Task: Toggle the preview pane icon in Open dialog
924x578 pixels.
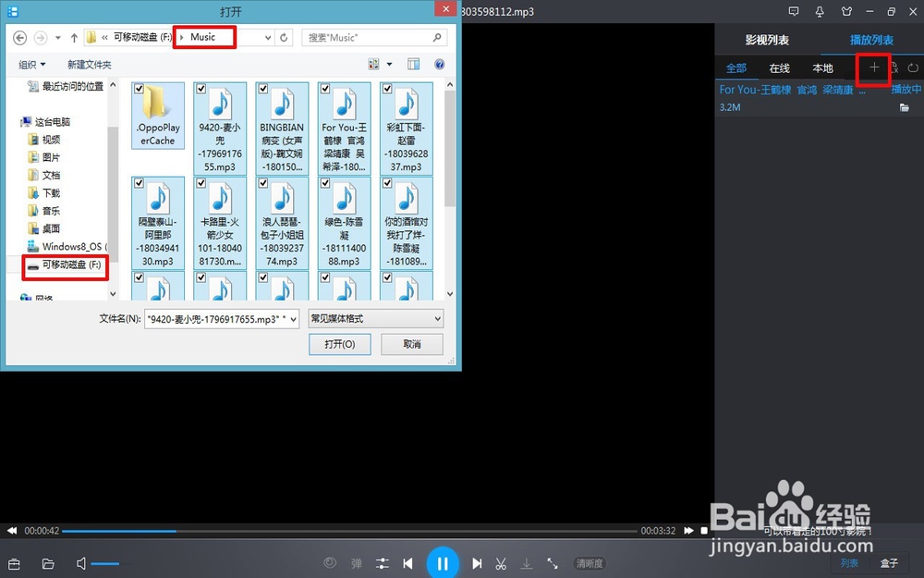Action: point(414,65)
